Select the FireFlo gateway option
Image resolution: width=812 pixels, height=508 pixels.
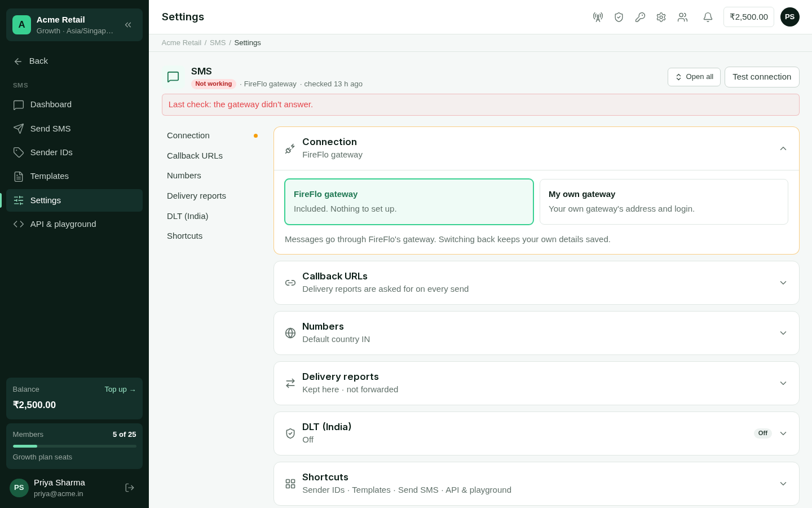click(409, 202)
